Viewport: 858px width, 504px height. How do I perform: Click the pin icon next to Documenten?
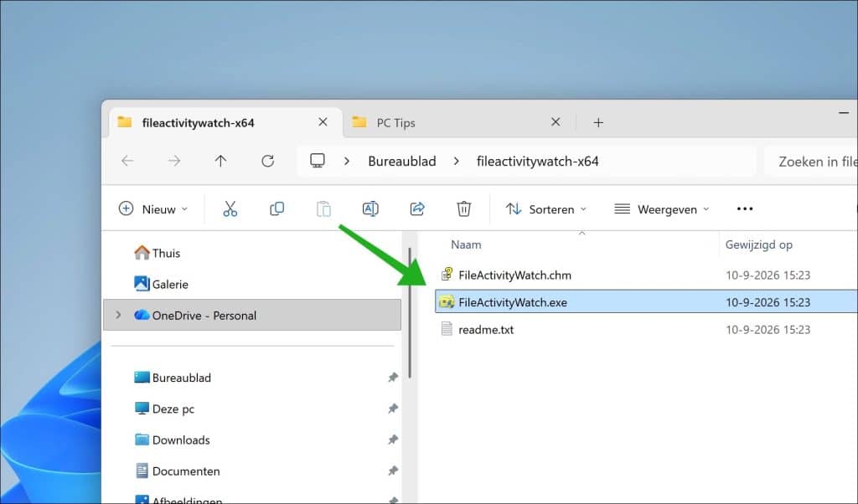tap(393, 471)
